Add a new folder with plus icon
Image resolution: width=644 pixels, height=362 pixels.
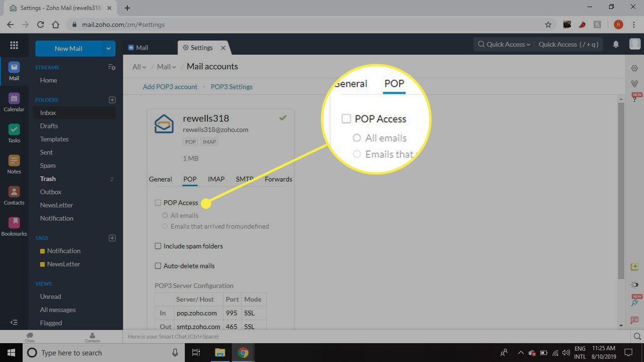pos(112,100)
